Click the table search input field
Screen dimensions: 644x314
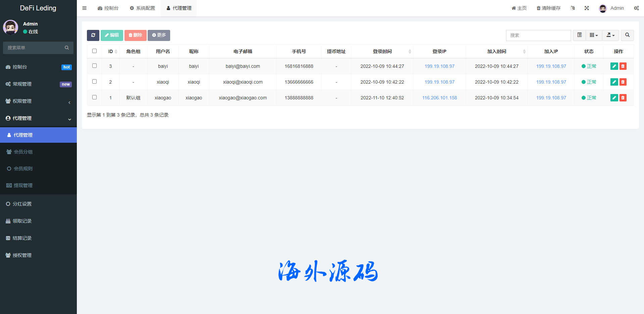coord(538,35)
